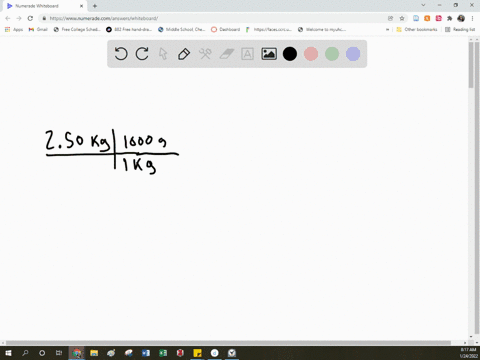This screenshot has height=360, width=480.
Task: Bookmark this page with the star
Action: (402, 18)
